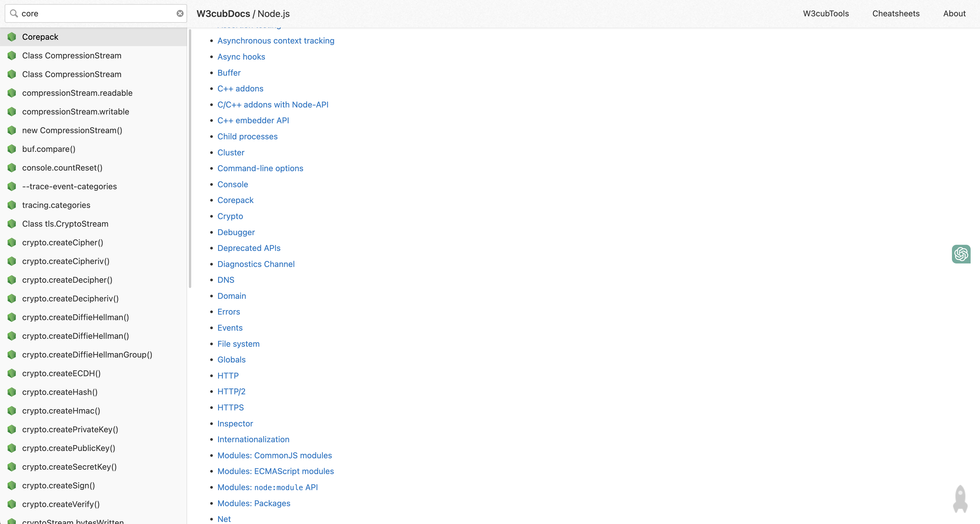Click the Node.js icon beside Class tls.CryptoStream
The width and height of the screenshot is (980, 524).
pyautogui.click(x=12, y=224)
